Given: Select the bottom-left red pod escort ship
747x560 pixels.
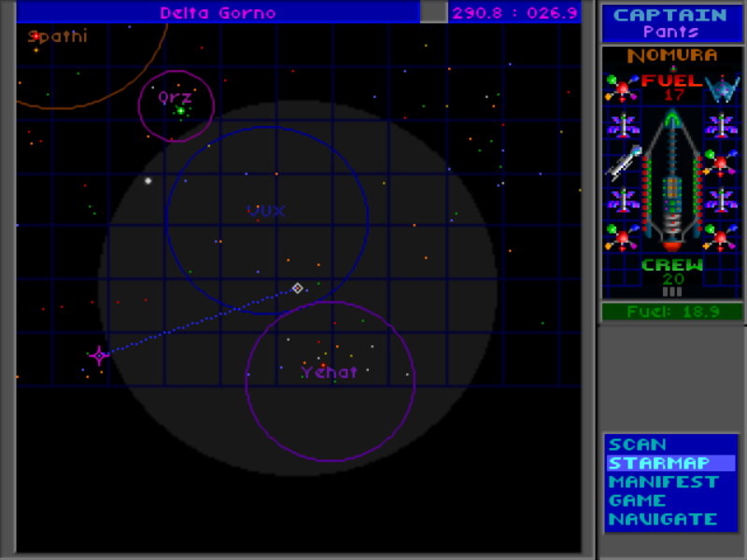Looking at the screenshot, I should 622,237.
